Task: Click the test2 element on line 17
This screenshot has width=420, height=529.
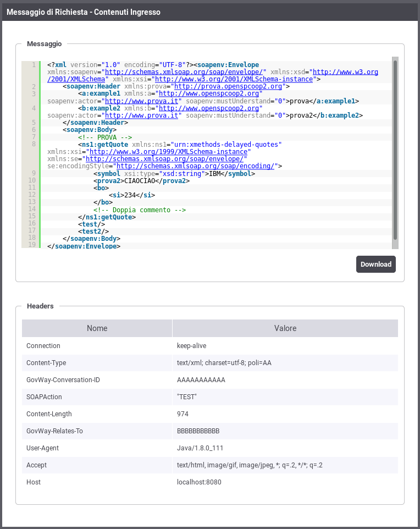Action: [93, 232]
